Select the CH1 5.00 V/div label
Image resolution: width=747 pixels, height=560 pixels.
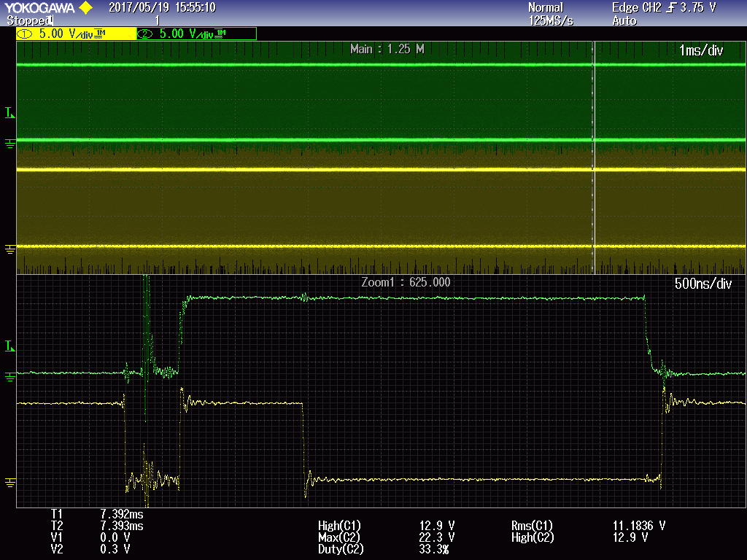coord(76,34)
